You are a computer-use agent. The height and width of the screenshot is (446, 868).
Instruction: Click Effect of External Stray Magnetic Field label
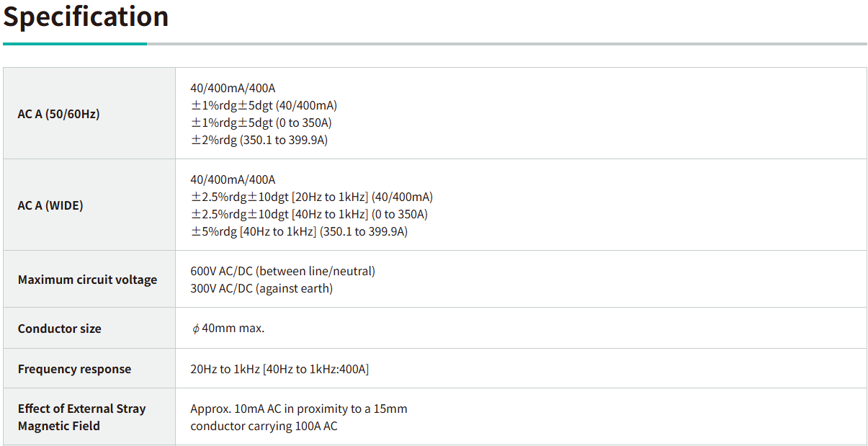[x=81, y=417]
